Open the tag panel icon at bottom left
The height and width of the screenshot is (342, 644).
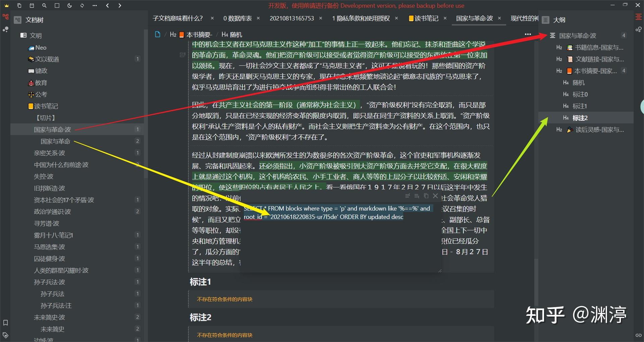click(5, 335)
